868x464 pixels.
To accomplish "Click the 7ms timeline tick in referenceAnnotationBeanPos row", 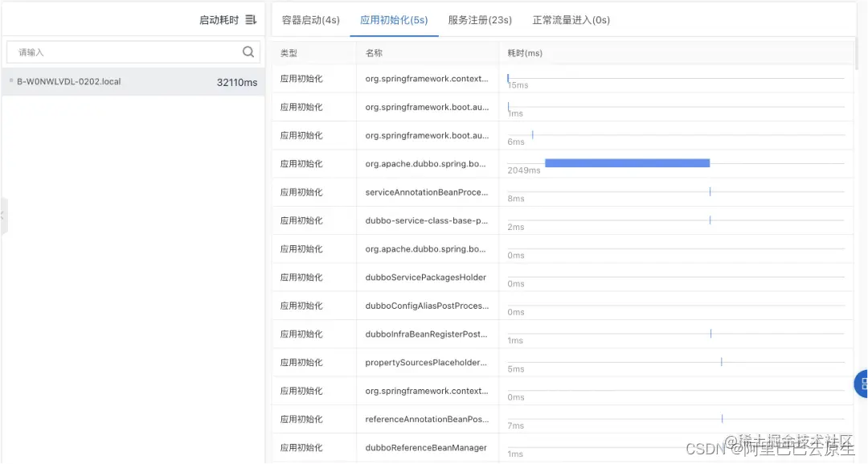I will pos(722,419).
